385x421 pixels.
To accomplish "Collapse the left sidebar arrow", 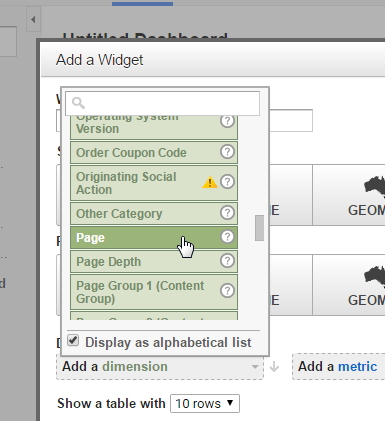I will pos(33,19).
